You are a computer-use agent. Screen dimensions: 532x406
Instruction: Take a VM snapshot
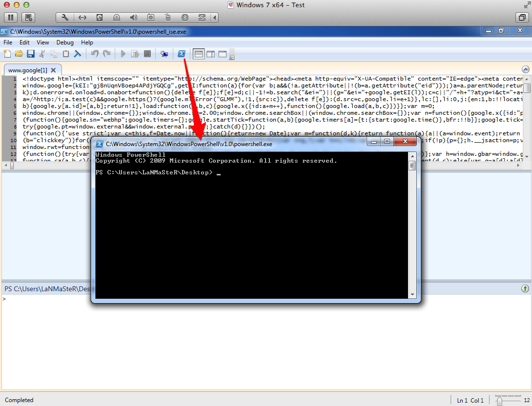28,17
